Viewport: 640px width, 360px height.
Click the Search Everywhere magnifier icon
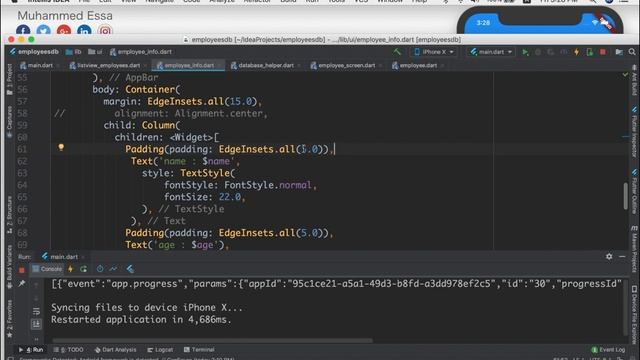tap(632, 52)
